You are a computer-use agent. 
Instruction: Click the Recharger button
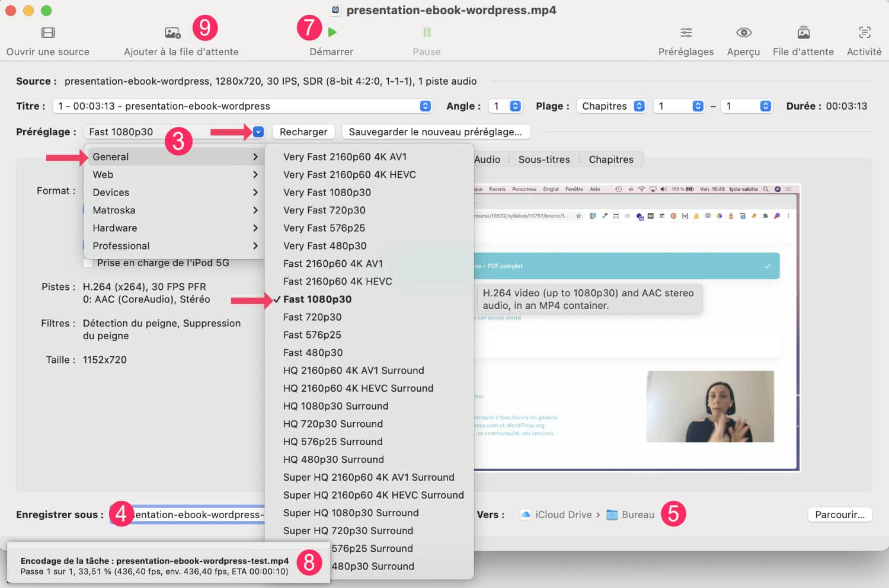tap(303, 132)
